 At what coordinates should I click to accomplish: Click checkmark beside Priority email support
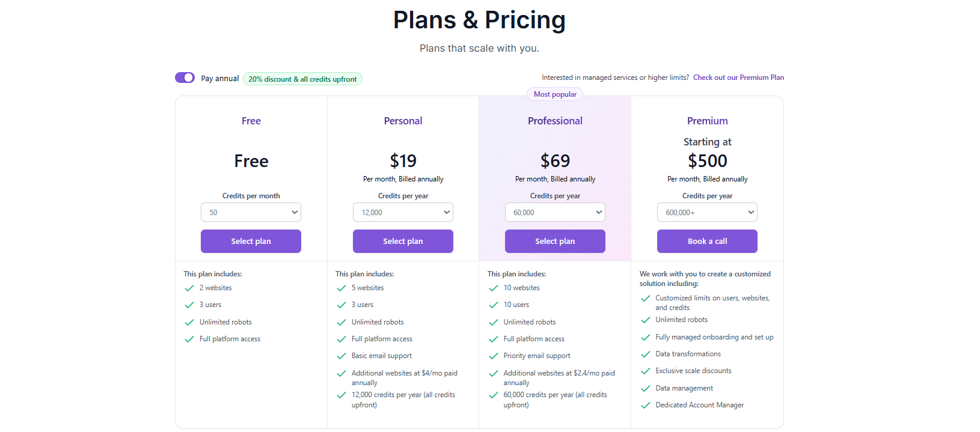(x=494, y=356)
